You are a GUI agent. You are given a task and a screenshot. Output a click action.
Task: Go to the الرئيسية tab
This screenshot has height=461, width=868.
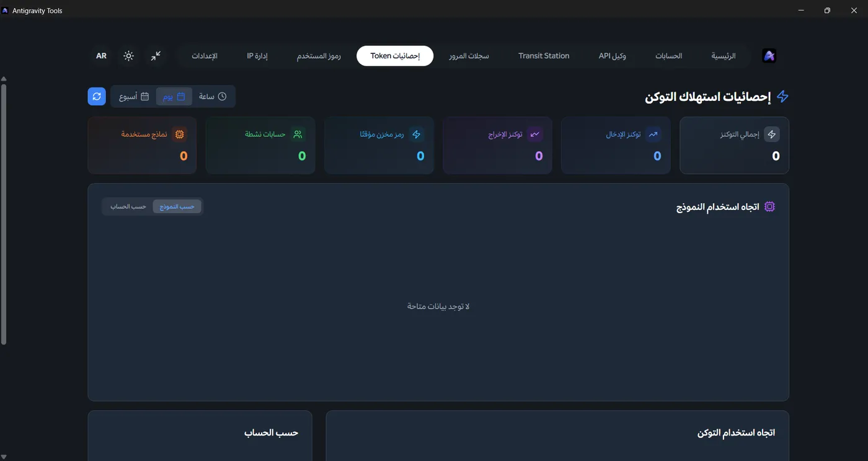point(724,56)
